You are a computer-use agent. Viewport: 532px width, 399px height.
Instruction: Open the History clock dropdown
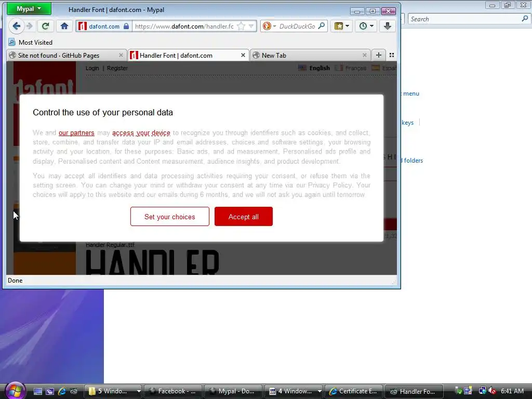coord(366,26)
